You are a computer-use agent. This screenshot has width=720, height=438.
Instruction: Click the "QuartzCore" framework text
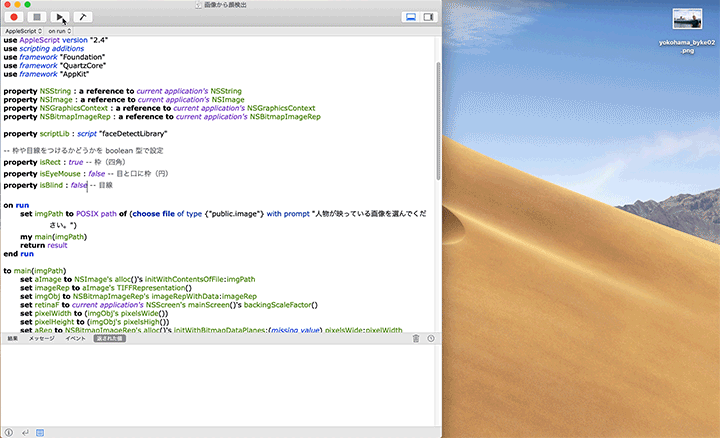83,66
